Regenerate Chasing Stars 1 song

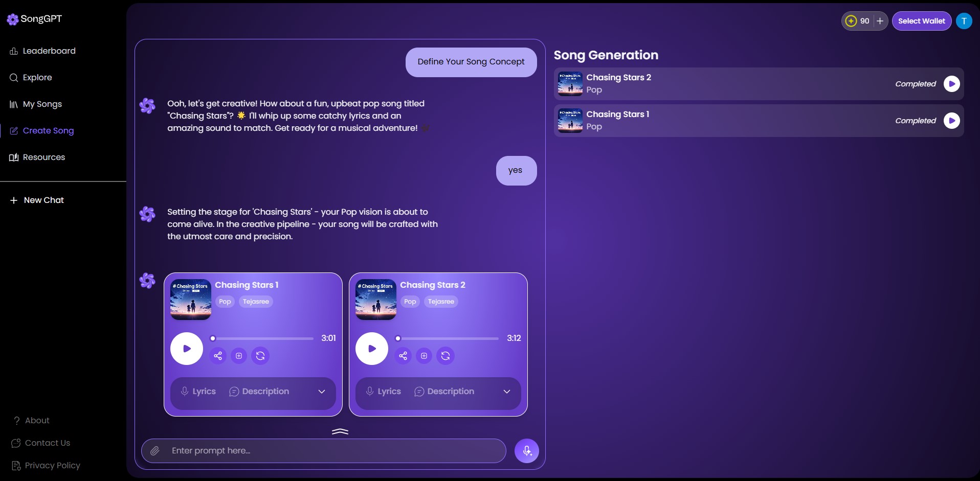click(260, 356)
